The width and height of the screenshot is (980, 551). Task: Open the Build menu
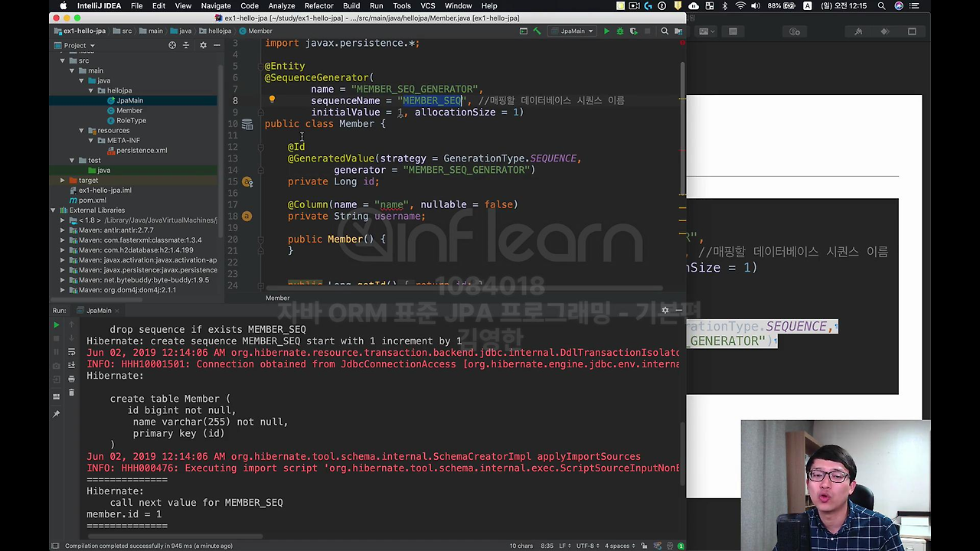pos(351,5)
